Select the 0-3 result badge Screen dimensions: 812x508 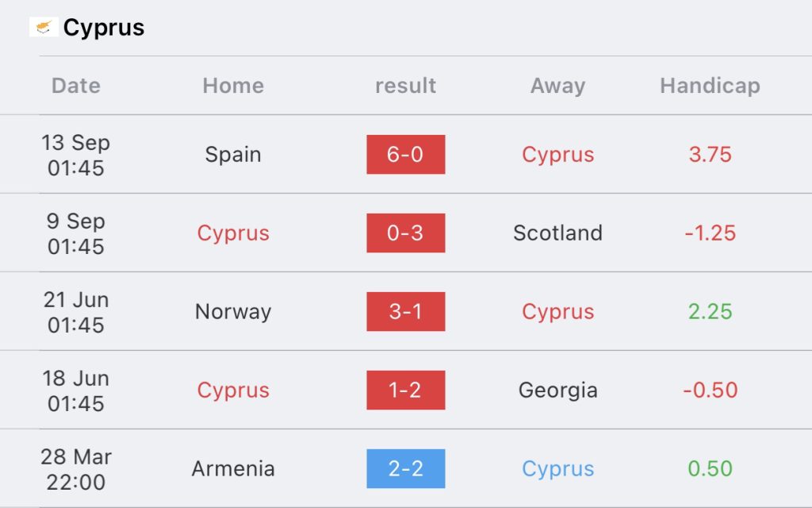point(405,233)
